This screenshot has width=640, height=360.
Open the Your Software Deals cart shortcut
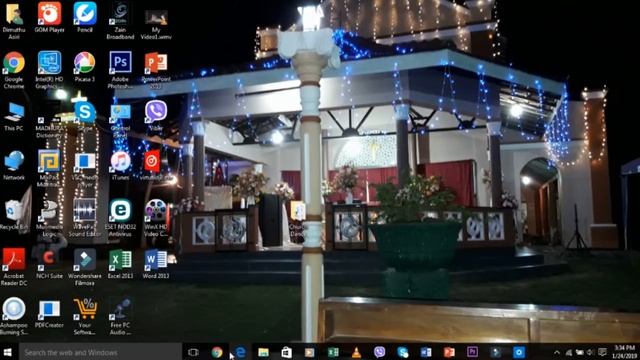(x=84, y=316)
